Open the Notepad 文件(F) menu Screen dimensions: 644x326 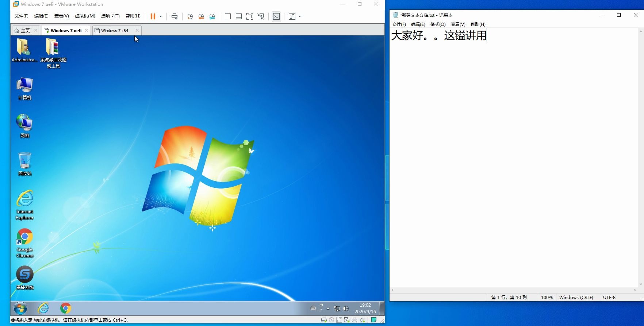(399, 24)
